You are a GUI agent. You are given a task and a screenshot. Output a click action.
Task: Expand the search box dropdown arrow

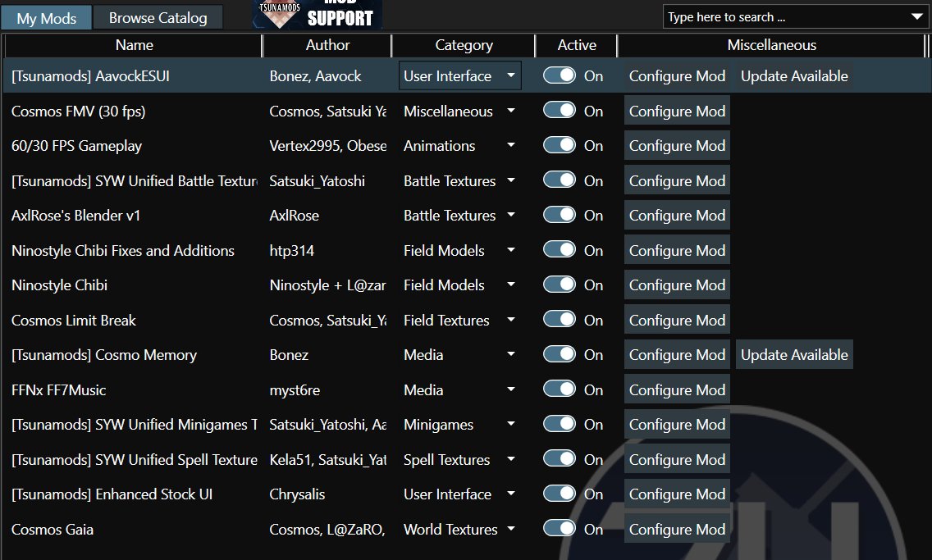coord(916,16)
